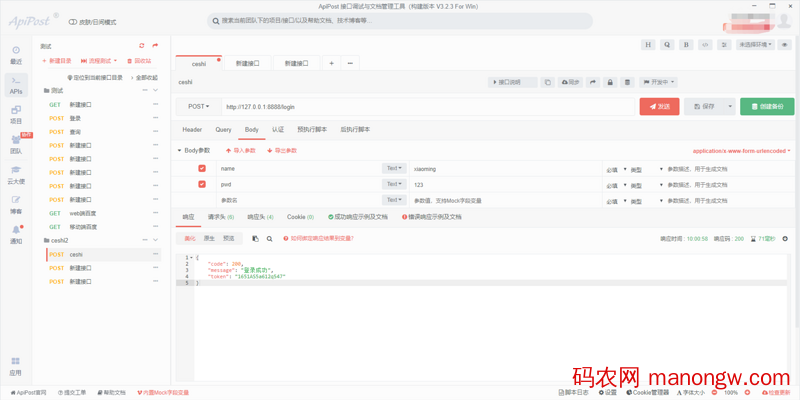Search the response with magnifier icon
The image size is (800, 400).
[x=269, y=238]
